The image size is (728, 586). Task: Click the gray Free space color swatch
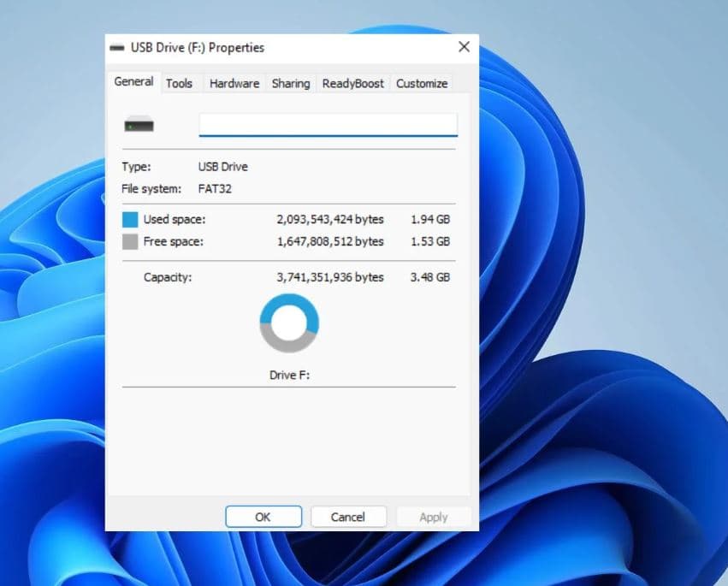point(130,242)
